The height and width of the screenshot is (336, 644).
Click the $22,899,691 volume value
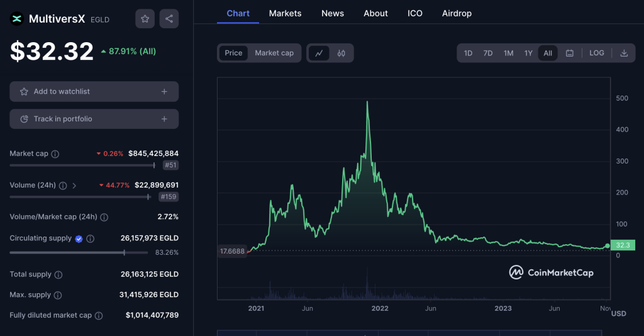click(x=157, y=185)
